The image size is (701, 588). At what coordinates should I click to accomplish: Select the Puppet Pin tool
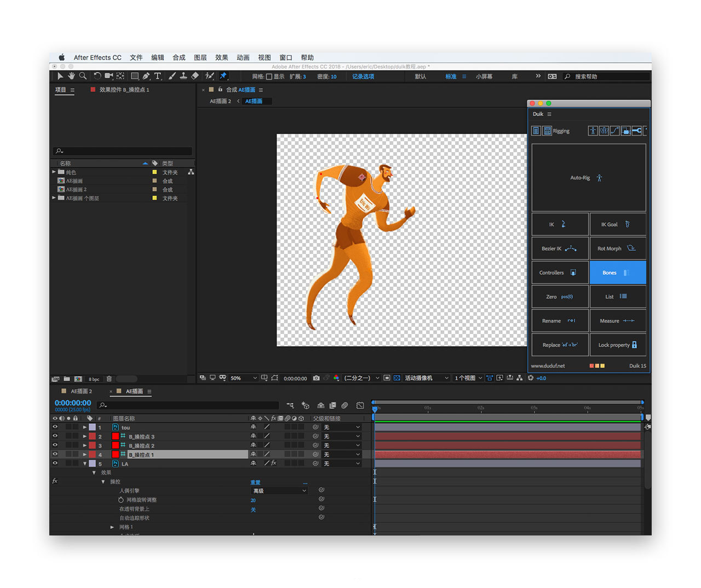[x=223, y=76]
